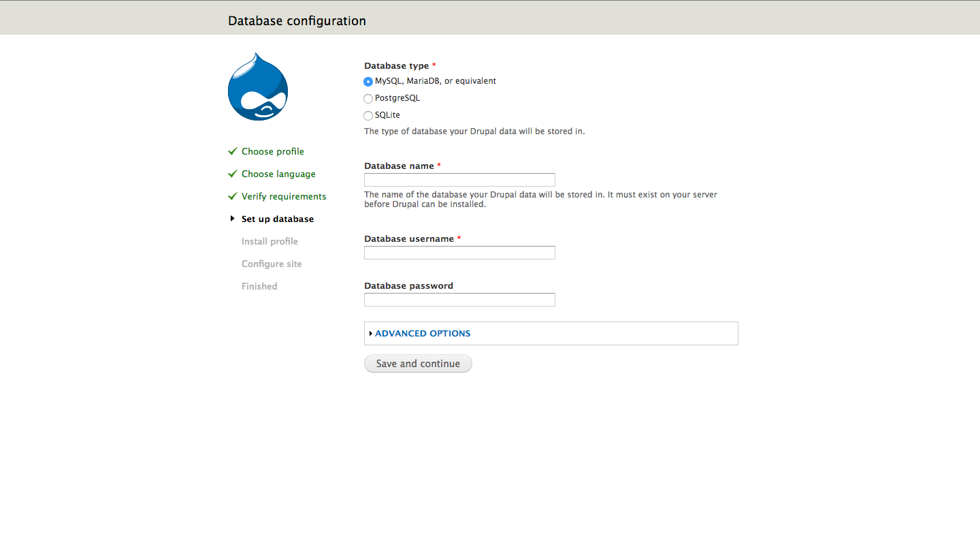Click the green checkmark beside Choose profile

(233, 151)
